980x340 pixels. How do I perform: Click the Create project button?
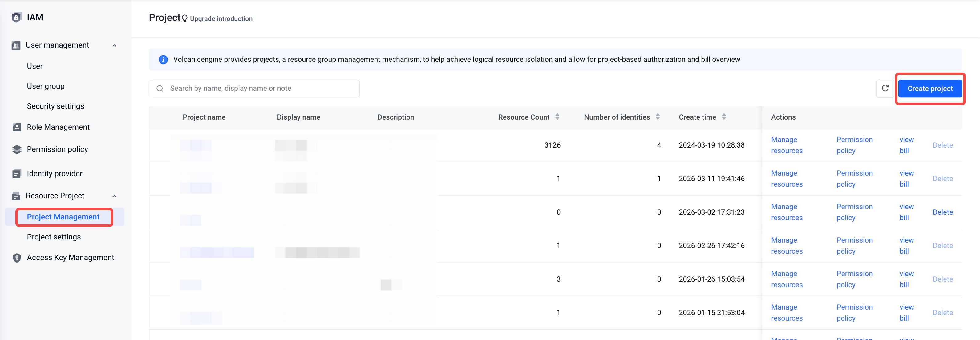coord(930,89)
